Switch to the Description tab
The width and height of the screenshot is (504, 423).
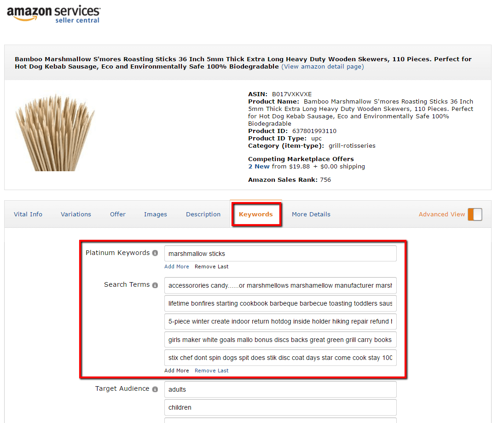pyautogui.click(x=203, y=214)
